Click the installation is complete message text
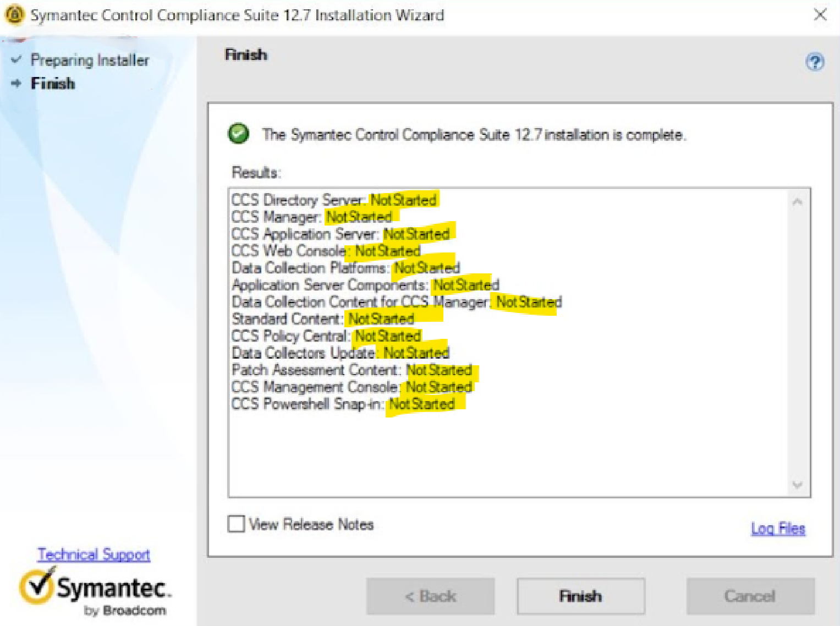The image size is (840, 626). tap(474, 135)
